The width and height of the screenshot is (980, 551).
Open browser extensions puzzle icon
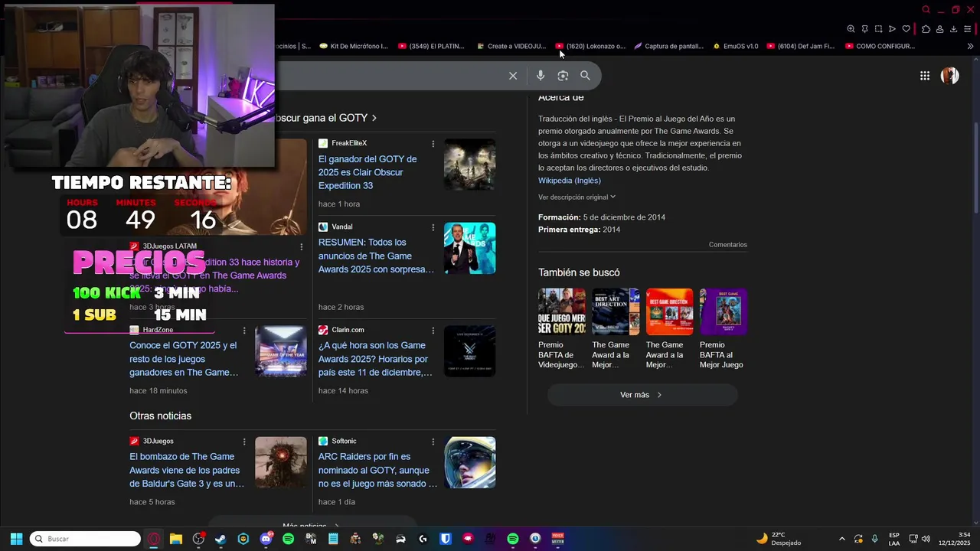(x=926, y=29)
